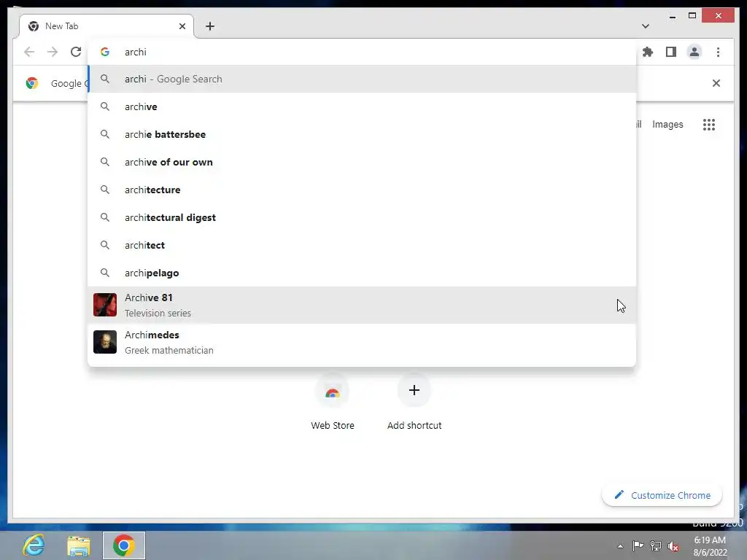
Task: Open a new tab with plus button
Action: tap(210, 26)
